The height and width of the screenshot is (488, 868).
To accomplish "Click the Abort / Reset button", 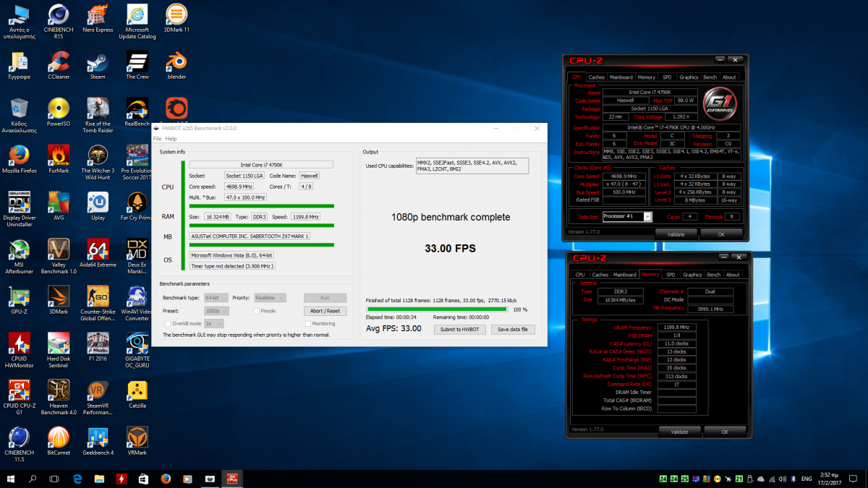I will point(325,311).
